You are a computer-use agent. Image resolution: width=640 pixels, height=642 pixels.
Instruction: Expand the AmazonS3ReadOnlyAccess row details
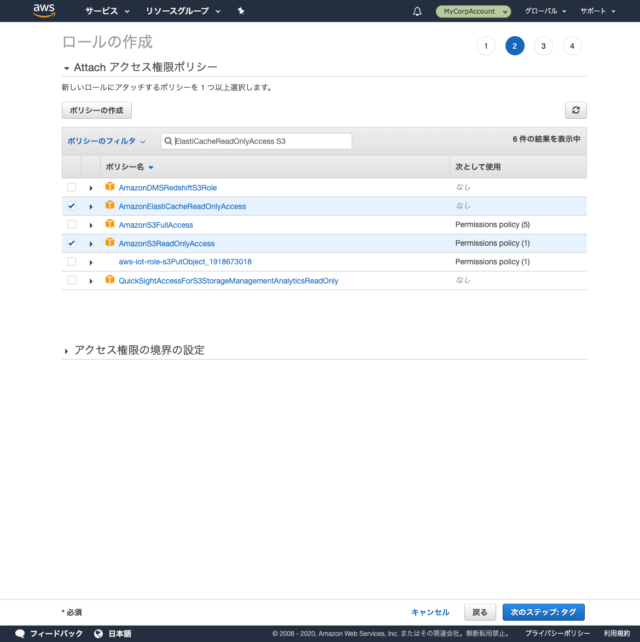click(x=91, y=244)
